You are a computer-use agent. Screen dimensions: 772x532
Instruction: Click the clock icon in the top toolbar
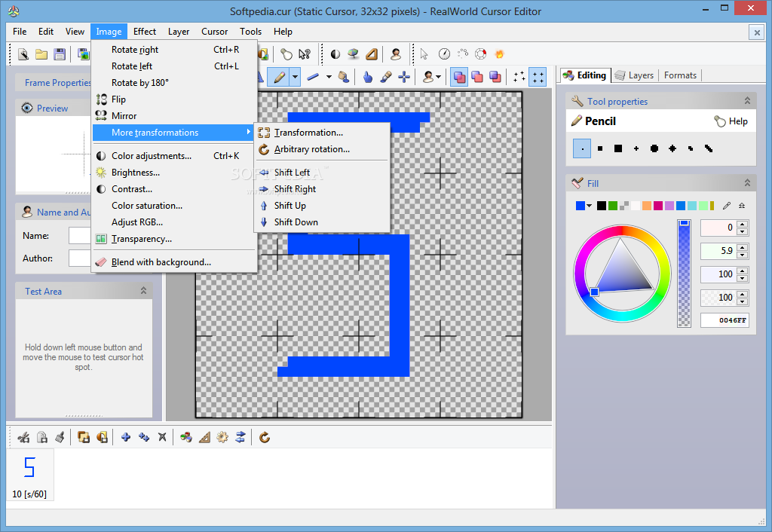tap(444, 54)
